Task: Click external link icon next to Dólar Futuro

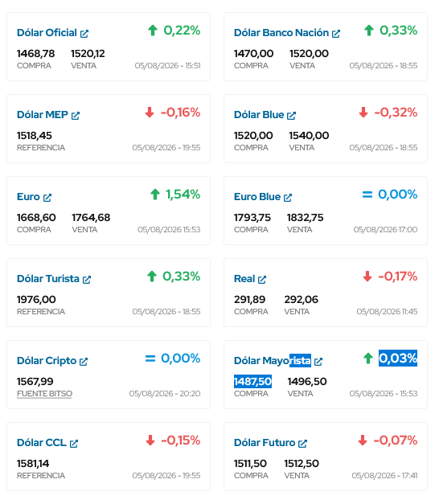Action: point(302,443)
